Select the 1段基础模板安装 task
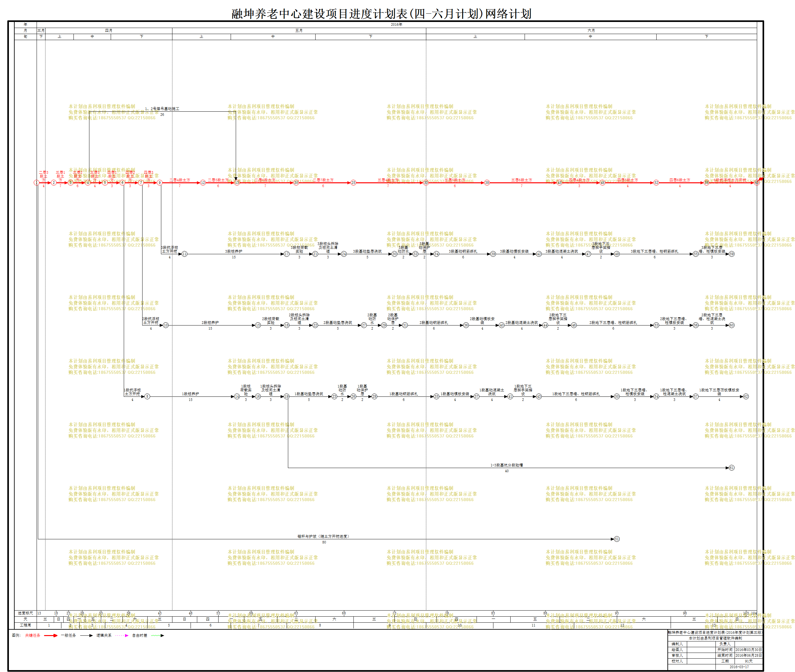The image size is (795, 672). pyautogui.click(x=455, y=394)
